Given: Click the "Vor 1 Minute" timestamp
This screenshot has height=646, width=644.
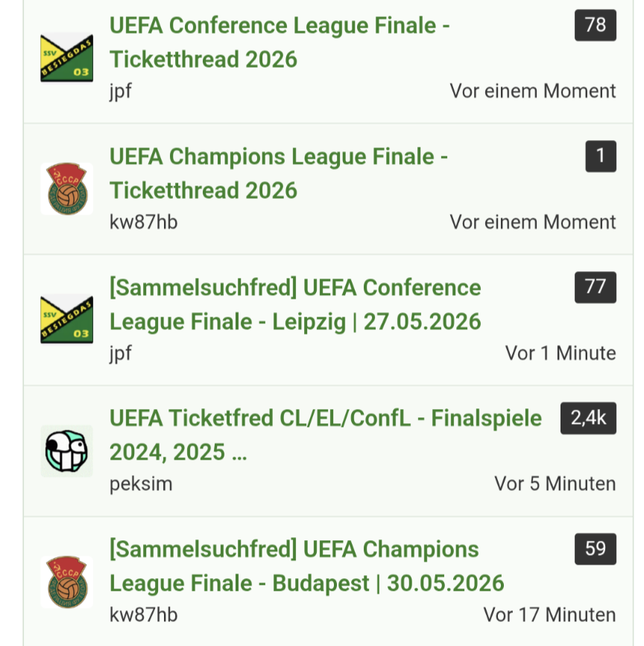Looking at the screenshot, I should pos(561,352).
